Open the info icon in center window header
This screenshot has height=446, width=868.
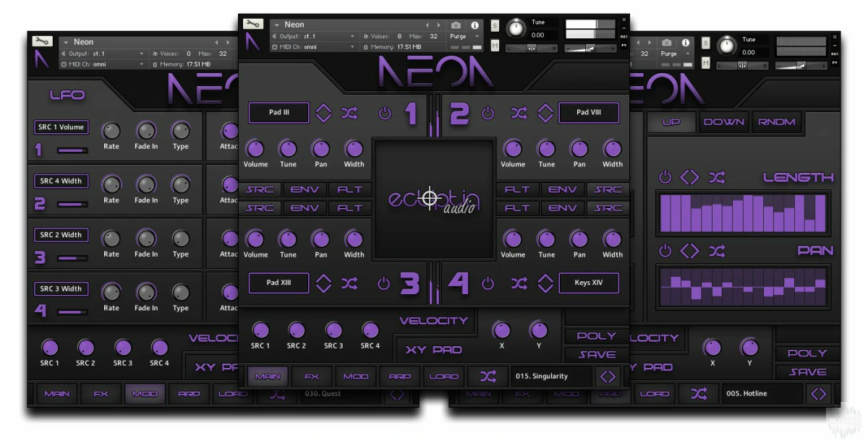[475, 25]
